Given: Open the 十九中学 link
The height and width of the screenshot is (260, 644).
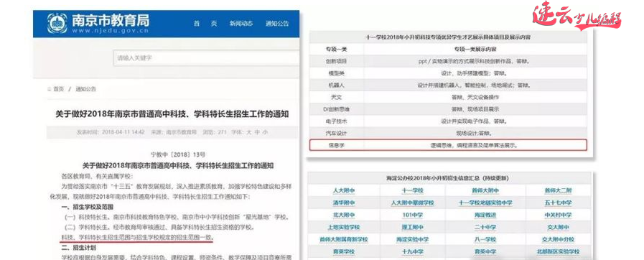Looking at the screenshot, I should point(412,251).
